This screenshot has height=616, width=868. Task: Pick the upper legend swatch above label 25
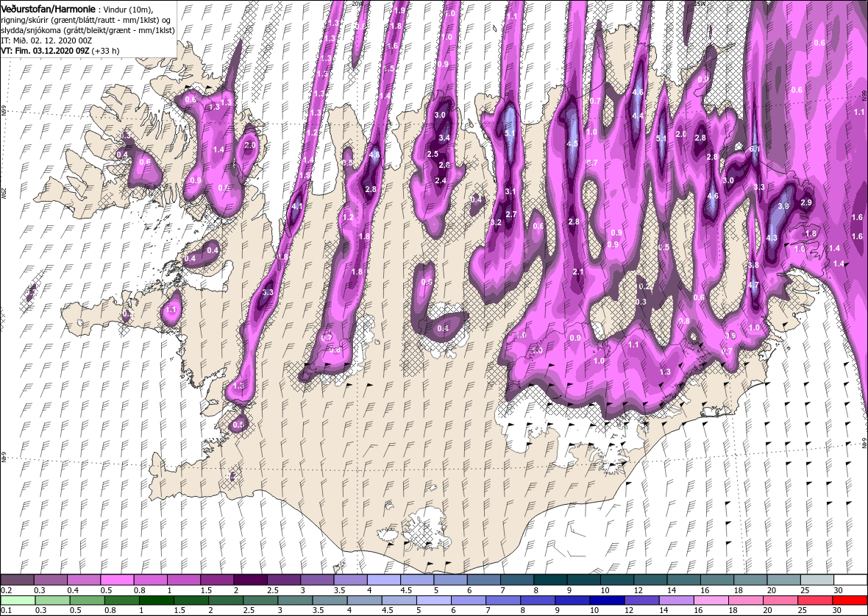point(817,580)
